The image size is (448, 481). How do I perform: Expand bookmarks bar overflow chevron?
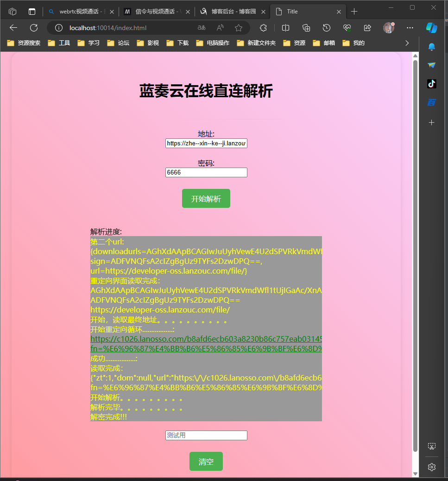407,43
